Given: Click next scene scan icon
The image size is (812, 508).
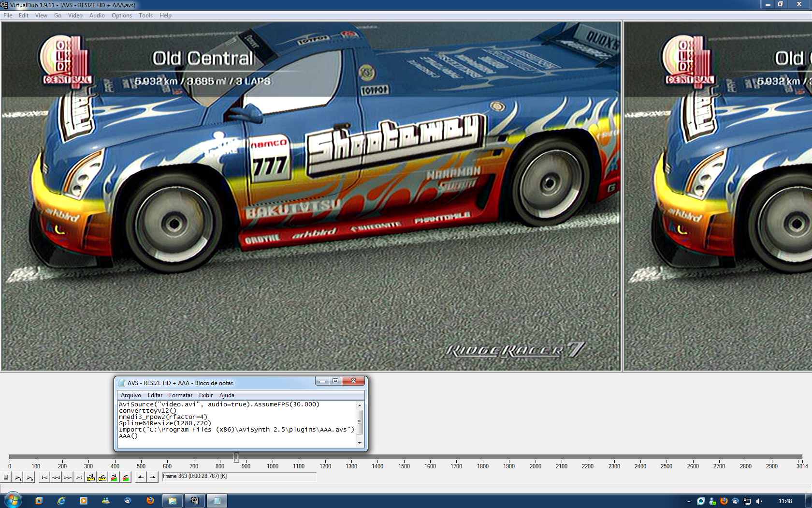Looking at the screenshot, I should tap(126, 478).
